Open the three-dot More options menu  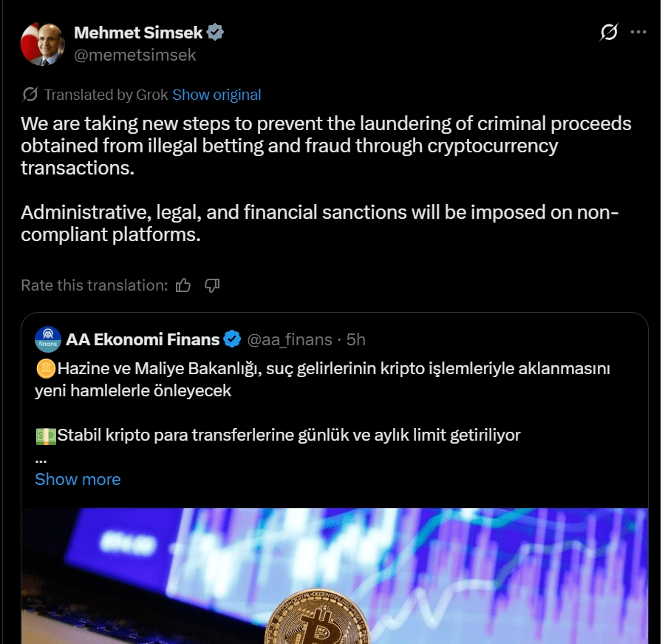pos(638,33)
